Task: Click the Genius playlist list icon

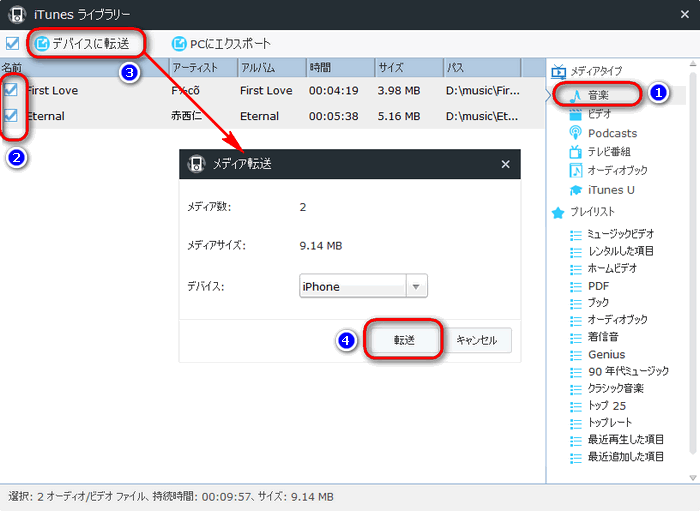Action: [x=576, y=355]
